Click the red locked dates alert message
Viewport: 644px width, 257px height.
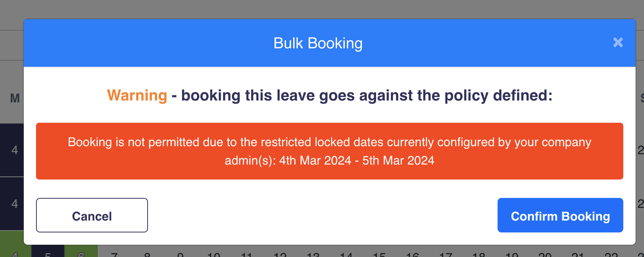(x=329, y=151)
